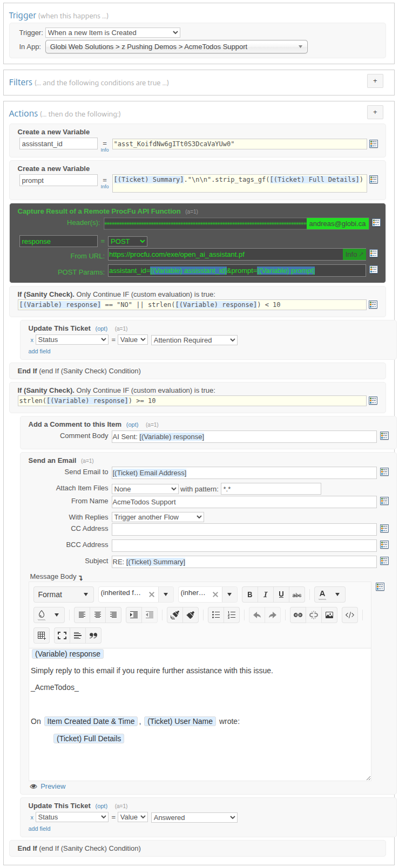Align text left in the editor
The width and height of the screenshot is (399, 868).
click(x=82, y=615)
